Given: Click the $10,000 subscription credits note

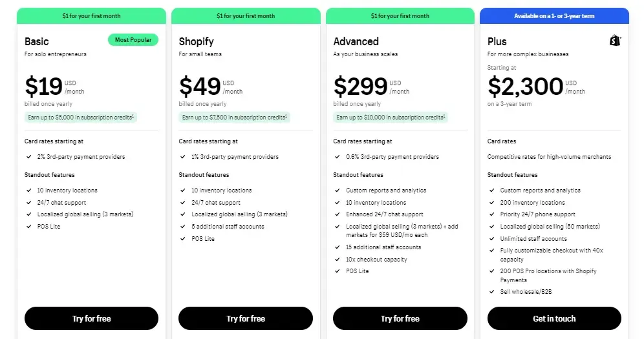Looking at the screenshot, I should click(391, 118).
